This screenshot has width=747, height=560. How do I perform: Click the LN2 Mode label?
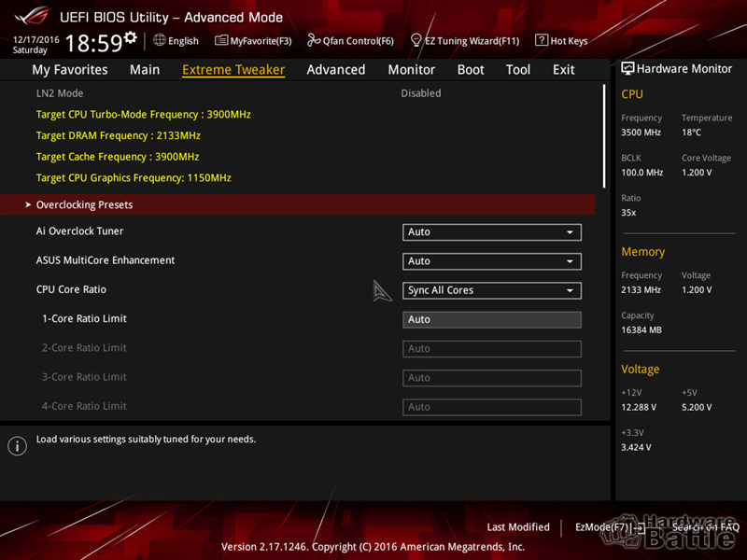(x=60, y=93)
